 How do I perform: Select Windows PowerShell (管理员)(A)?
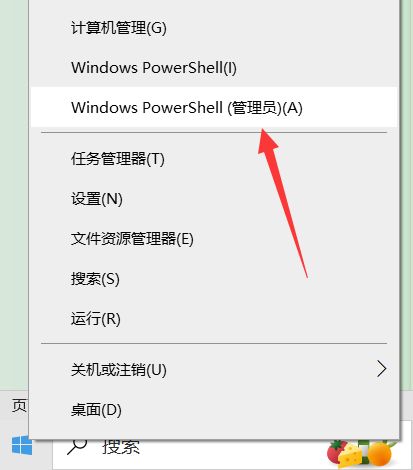coord(215,107)
